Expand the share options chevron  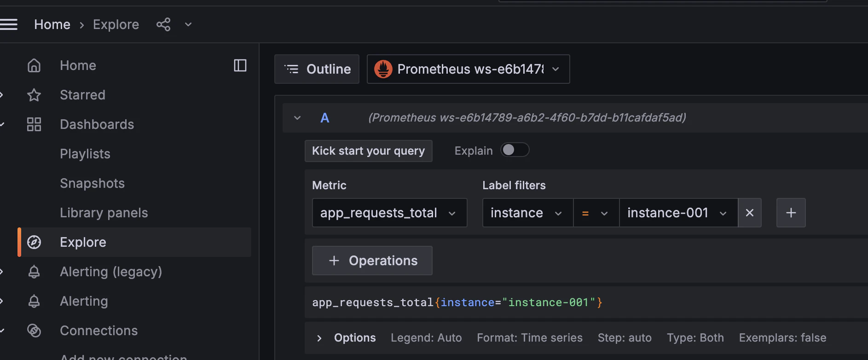[188, 24]
